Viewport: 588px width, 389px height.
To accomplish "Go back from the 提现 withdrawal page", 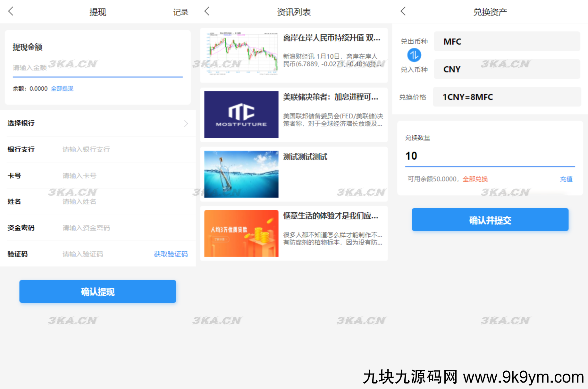I will coord(11,12).
